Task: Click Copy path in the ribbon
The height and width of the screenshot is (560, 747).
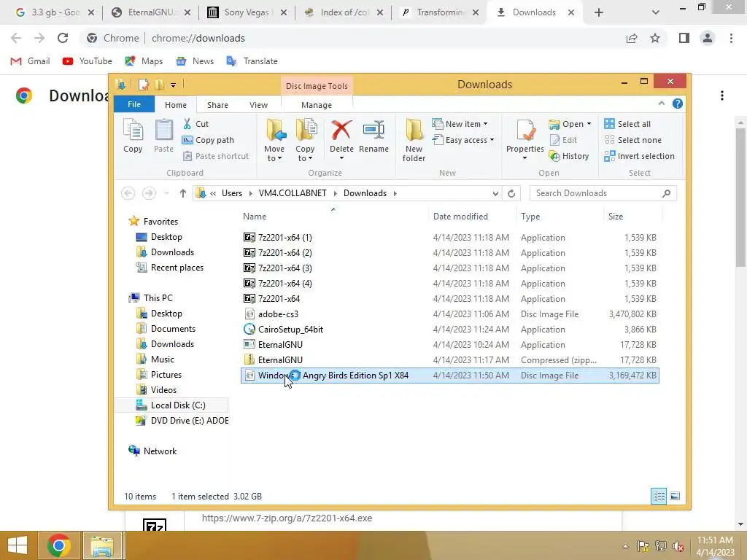Action: [x=208, y=140]
